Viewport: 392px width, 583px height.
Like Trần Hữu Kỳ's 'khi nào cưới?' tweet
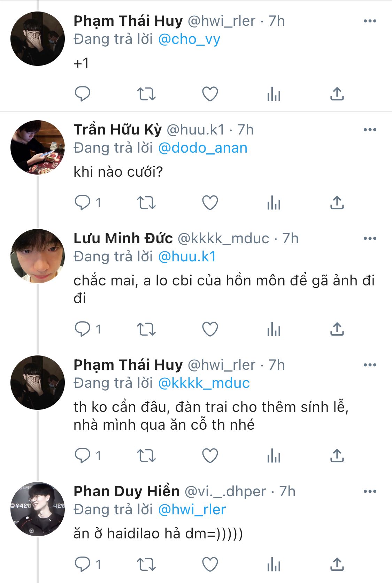click(x=210, y=202)
